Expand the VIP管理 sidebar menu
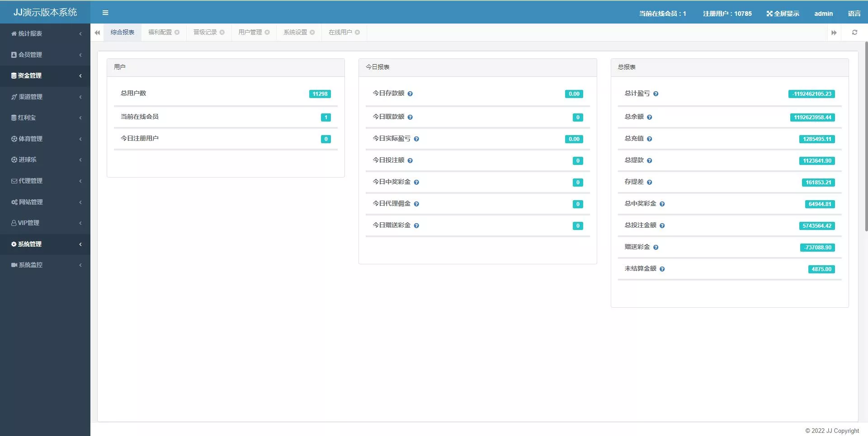The height and width of the screenshot is (436, 868). point(45,223)
